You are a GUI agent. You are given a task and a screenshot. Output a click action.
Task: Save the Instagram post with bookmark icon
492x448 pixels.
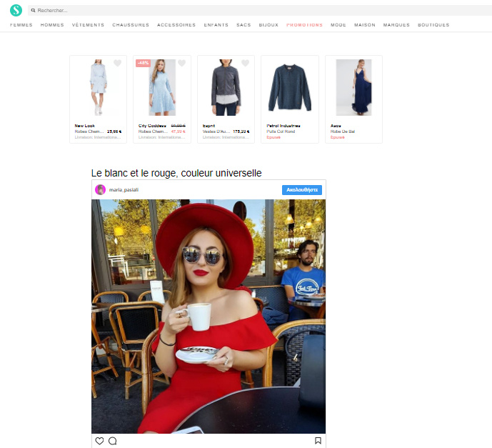click(318, 441)
